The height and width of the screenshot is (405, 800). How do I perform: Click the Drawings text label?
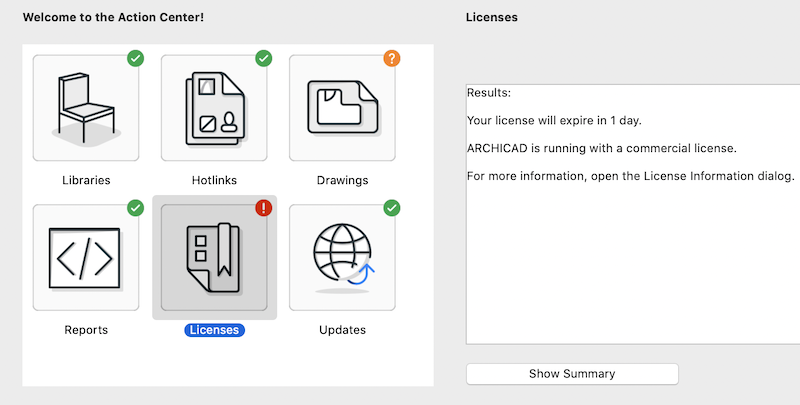pos(342,181)
